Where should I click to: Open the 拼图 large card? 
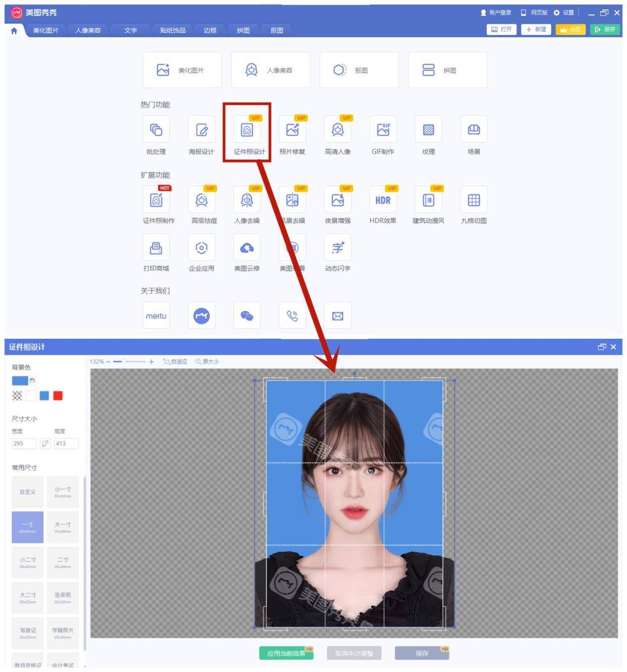(448, 70)
